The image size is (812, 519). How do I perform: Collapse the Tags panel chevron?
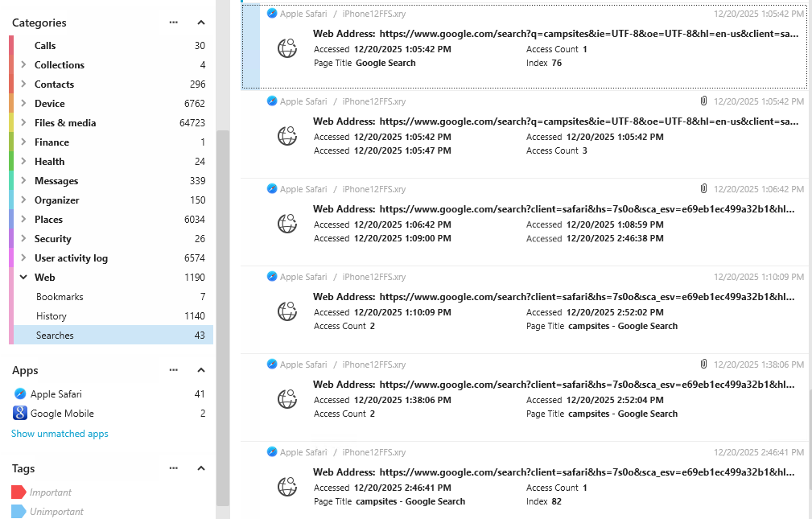coord(201,468)
